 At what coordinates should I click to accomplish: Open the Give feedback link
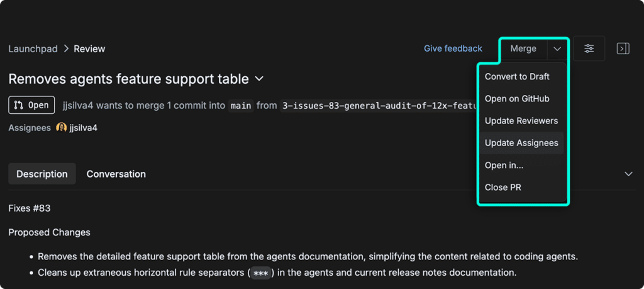coord(453,48)
